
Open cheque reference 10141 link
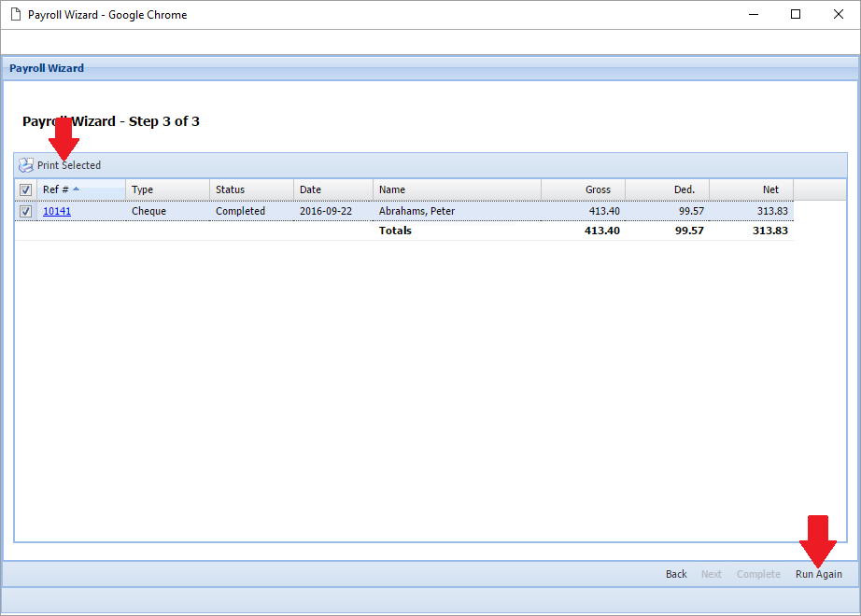click(57, 211)
